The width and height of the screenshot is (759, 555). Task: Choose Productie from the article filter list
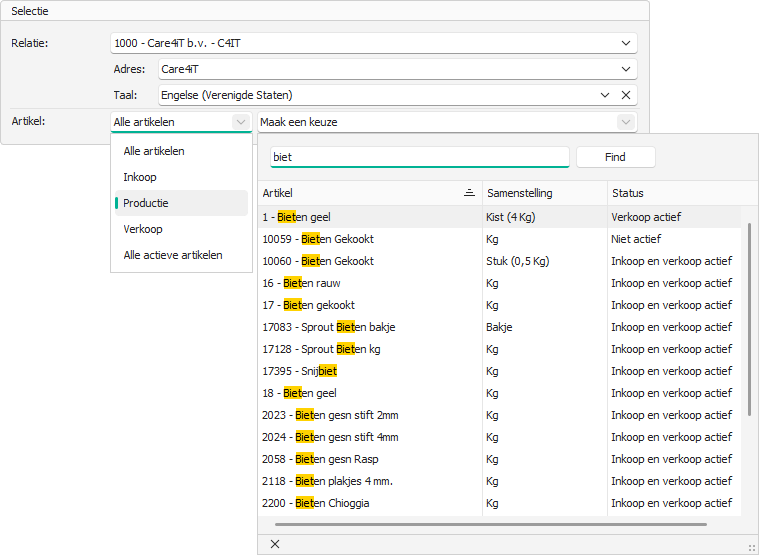point(146,203)
